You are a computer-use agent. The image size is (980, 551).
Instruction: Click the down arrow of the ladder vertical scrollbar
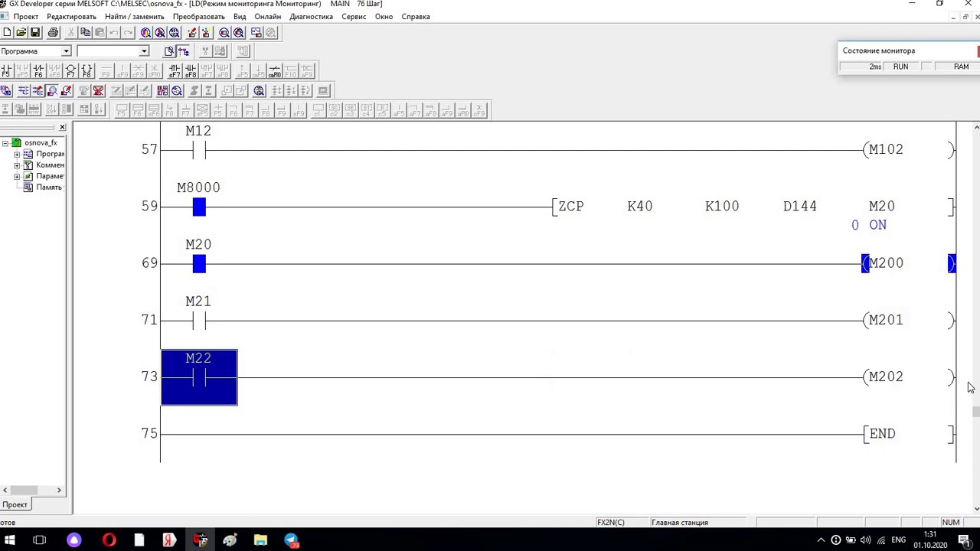[976, 508]
